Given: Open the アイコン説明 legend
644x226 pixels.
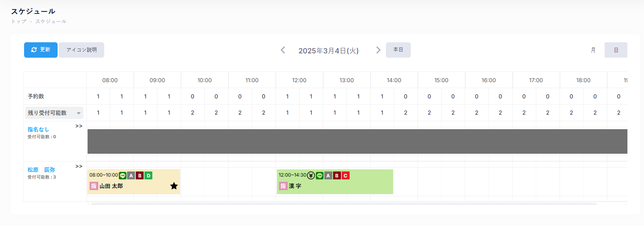Looking at the screenshot, I should pos(81,50).
